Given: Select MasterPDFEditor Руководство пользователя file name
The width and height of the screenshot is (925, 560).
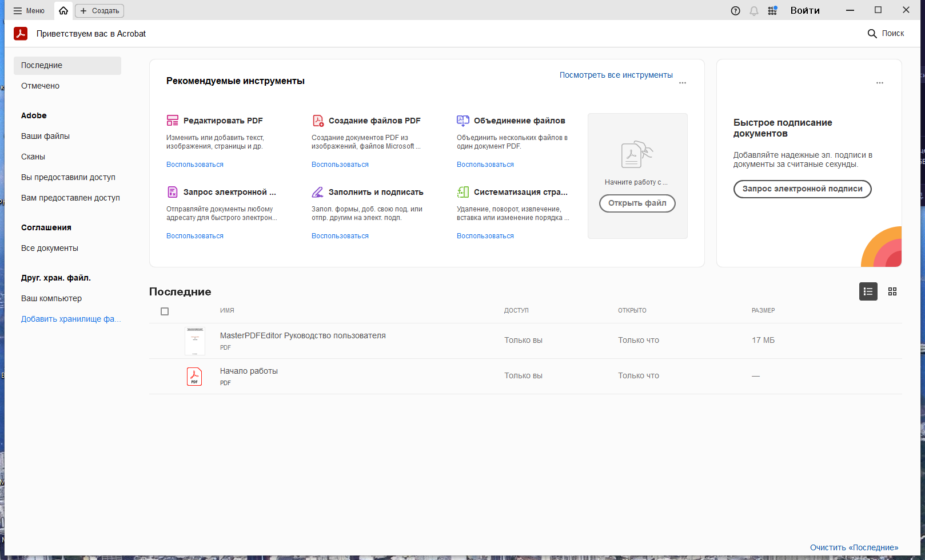Looking at the screenshot, I should [303, 335].
